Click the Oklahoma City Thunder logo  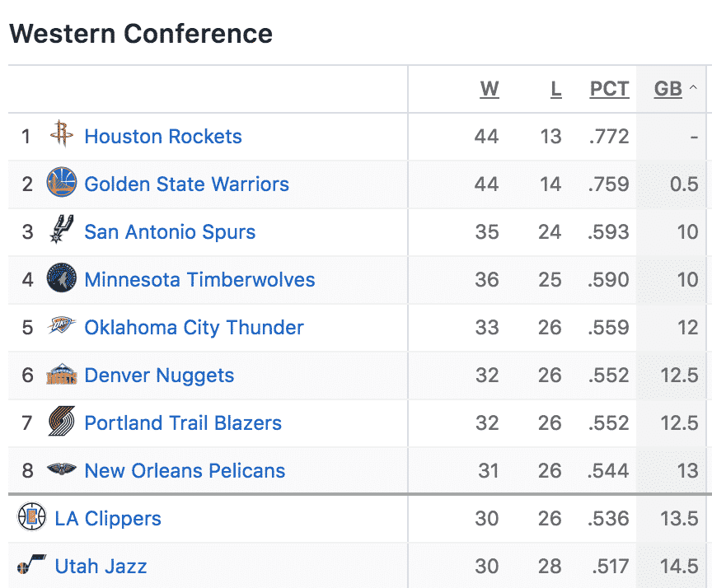pyautogui.click(x=61, y=325)
